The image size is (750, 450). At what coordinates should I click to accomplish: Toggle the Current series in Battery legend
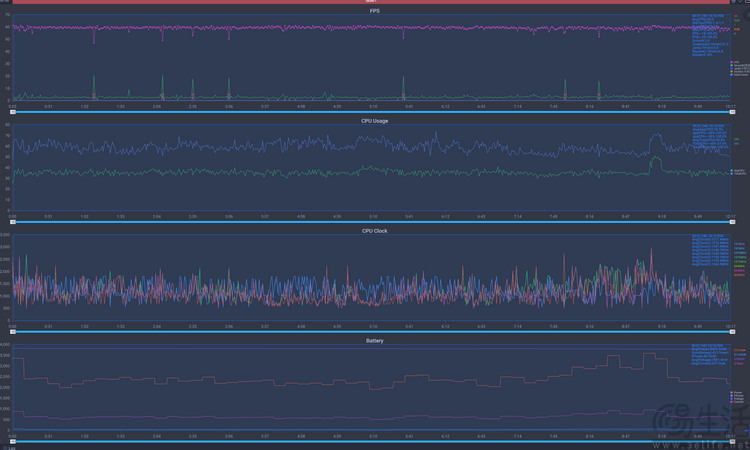click(x=737, y=402)
